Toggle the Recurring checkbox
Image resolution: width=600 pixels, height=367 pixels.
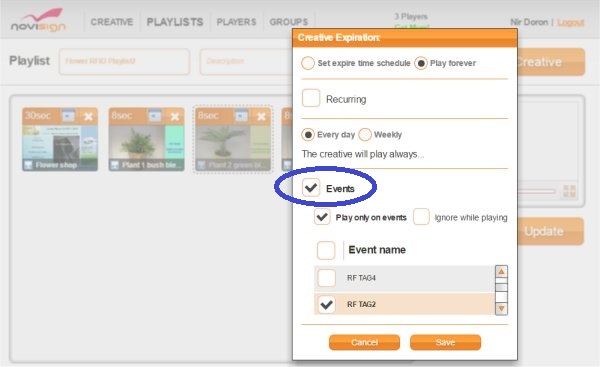(x=311, y=98)
